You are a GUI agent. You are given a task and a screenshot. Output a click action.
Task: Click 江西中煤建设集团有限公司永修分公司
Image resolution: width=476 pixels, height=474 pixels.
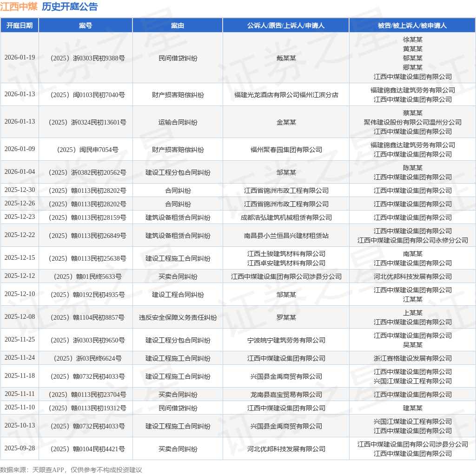pos(413,240)
